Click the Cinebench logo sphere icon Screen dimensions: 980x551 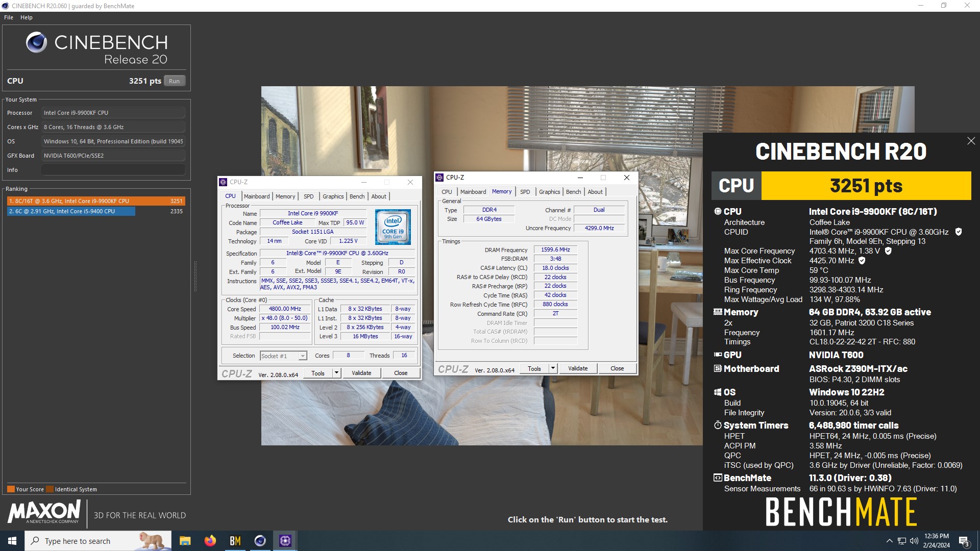37,42
